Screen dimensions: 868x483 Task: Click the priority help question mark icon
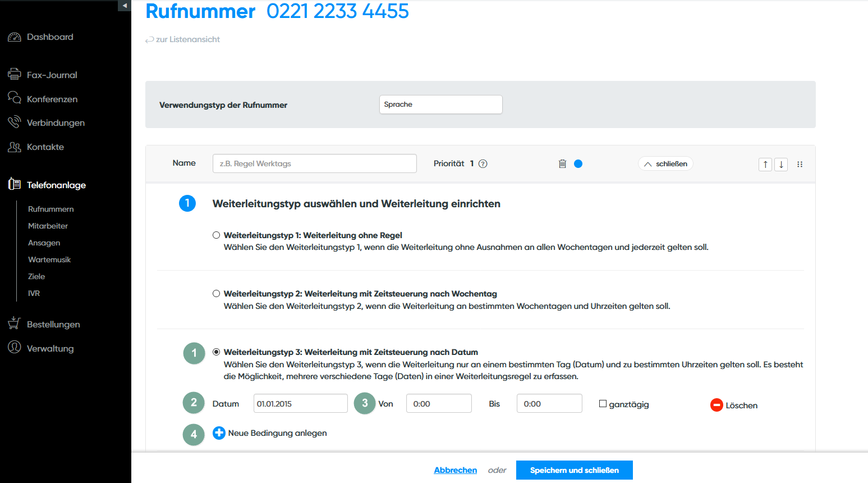(483, 164)
